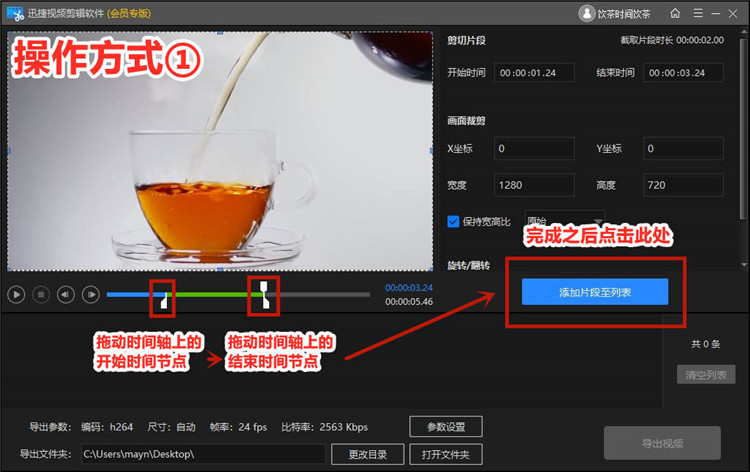
Task: Click the 截取片段时长 duration text
Action: [x=672, y=40]
